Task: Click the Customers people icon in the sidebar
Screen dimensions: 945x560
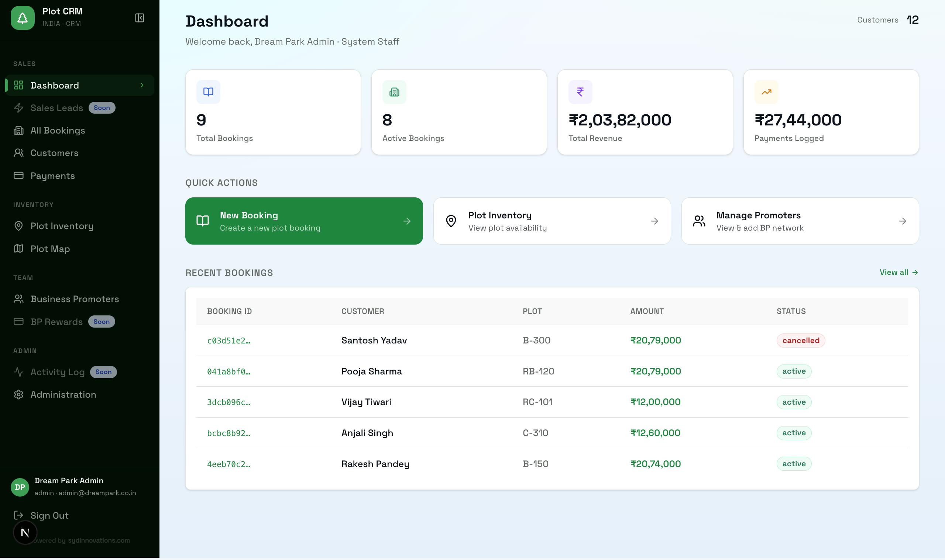Action: click(x=18, y=153)
